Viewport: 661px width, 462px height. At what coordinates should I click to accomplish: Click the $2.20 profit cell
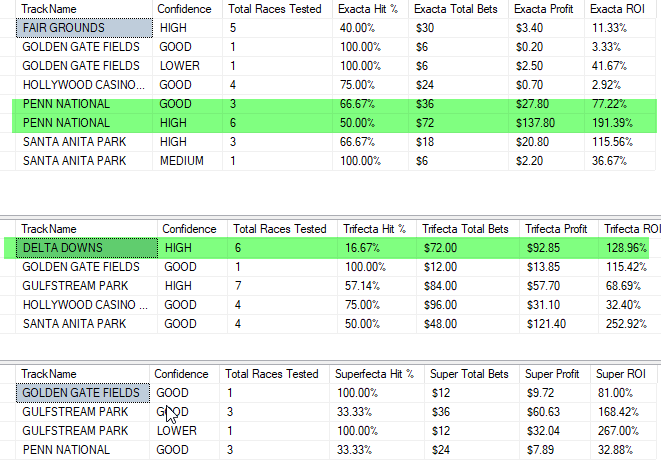coord(546,161)
